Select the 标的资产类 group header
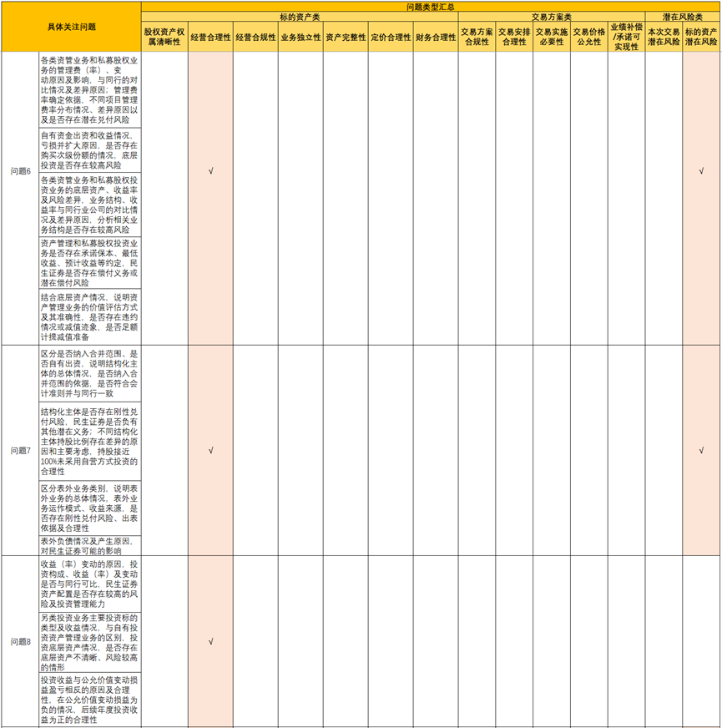Screen dimensions: 722x728 coord(300,17)
